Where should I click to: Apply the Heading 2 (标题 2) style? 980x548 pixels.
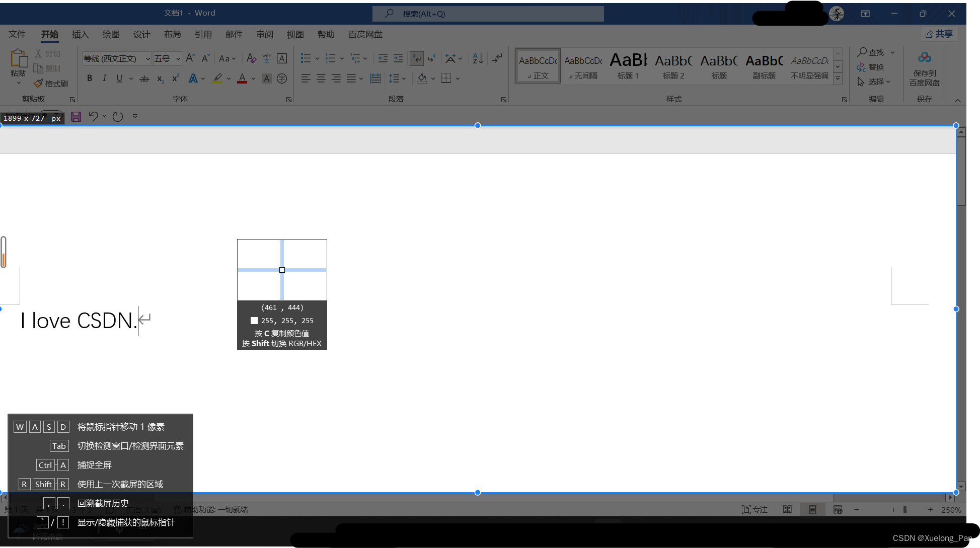point(673,66)
